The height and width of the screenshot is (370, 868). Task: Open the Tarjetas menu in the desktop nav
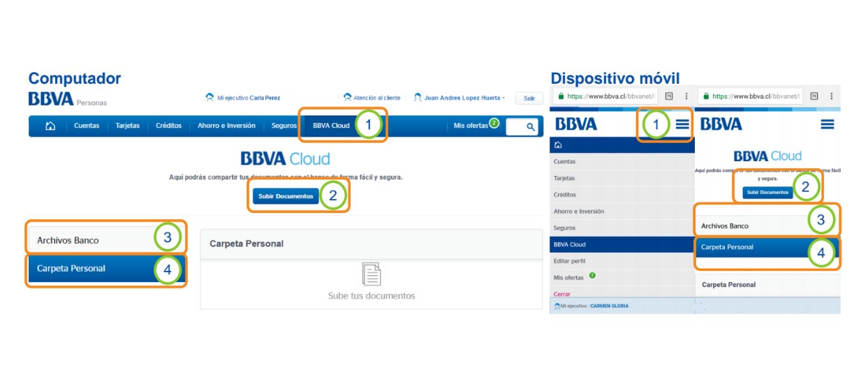click(128, 126)
